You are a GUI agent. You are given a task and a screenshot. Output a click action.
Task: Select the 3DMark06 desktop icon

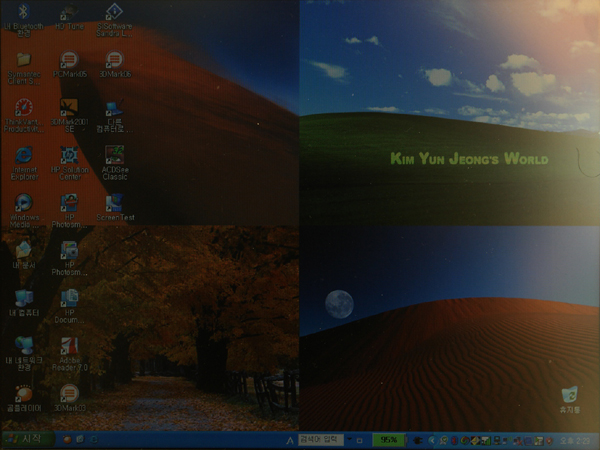pyautogui.click(x=114, y=64)
